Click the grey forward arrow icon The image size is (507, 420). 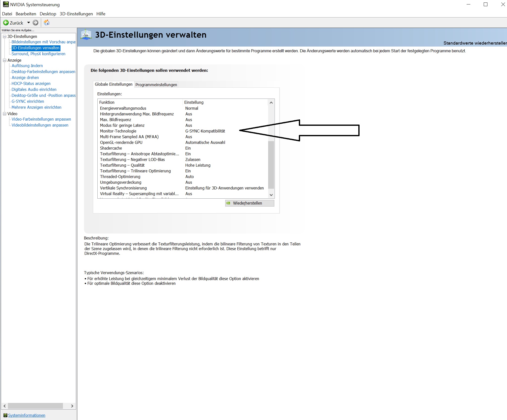[36, 23]
